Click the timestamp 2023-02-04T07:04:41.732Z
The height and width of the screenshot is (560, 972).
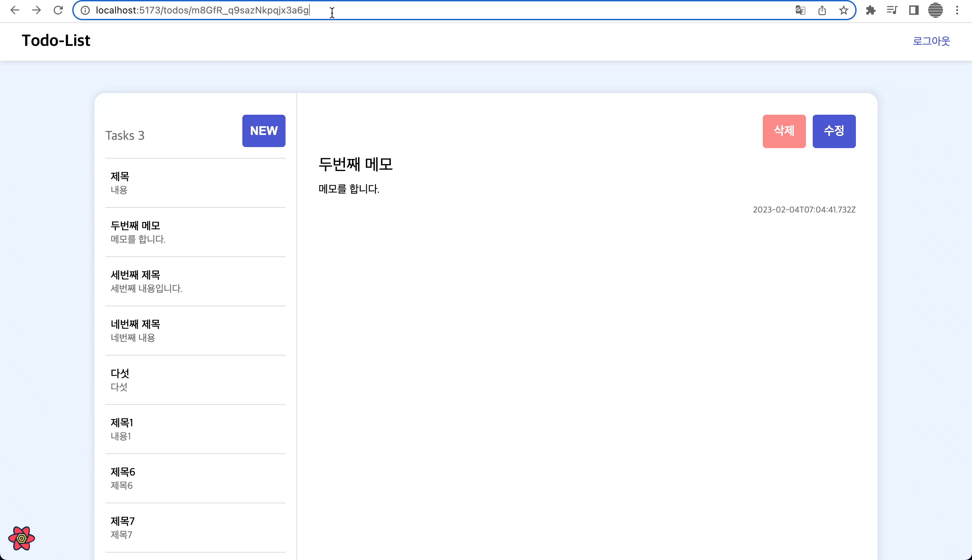804,209
